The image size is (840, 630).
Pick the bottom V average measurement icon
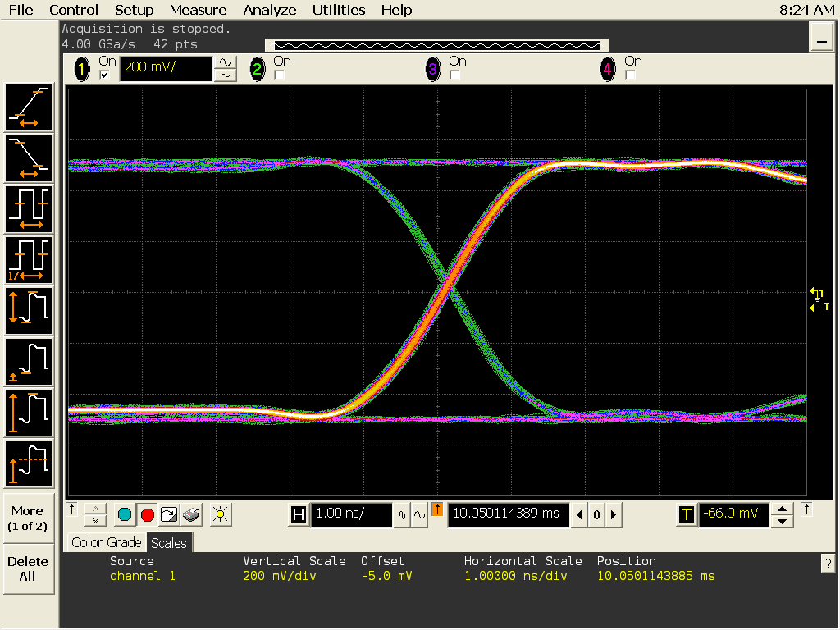coord(30,463)
